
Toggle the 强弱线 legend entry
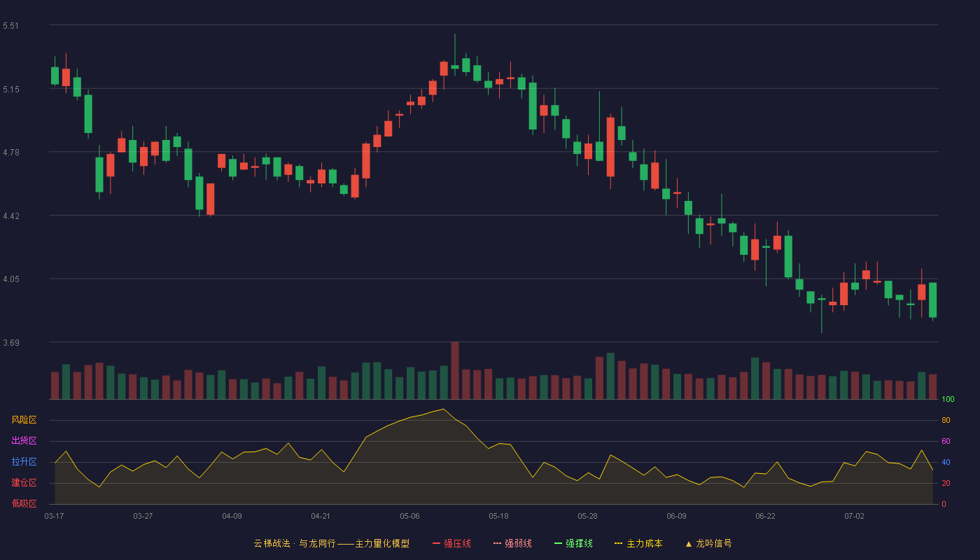coord(512,543)
